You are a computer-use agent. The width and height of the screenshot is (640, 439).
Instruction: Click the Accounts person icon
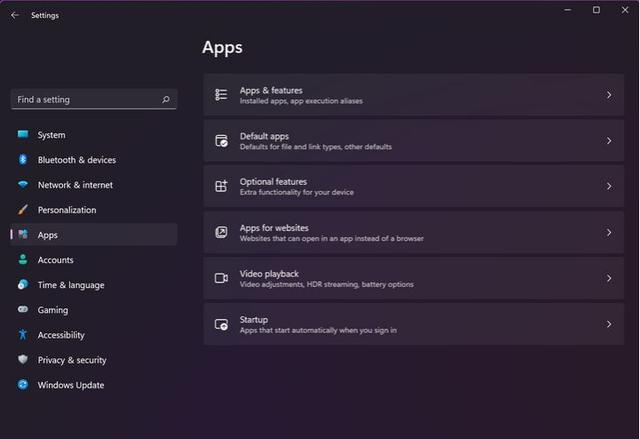23,259
